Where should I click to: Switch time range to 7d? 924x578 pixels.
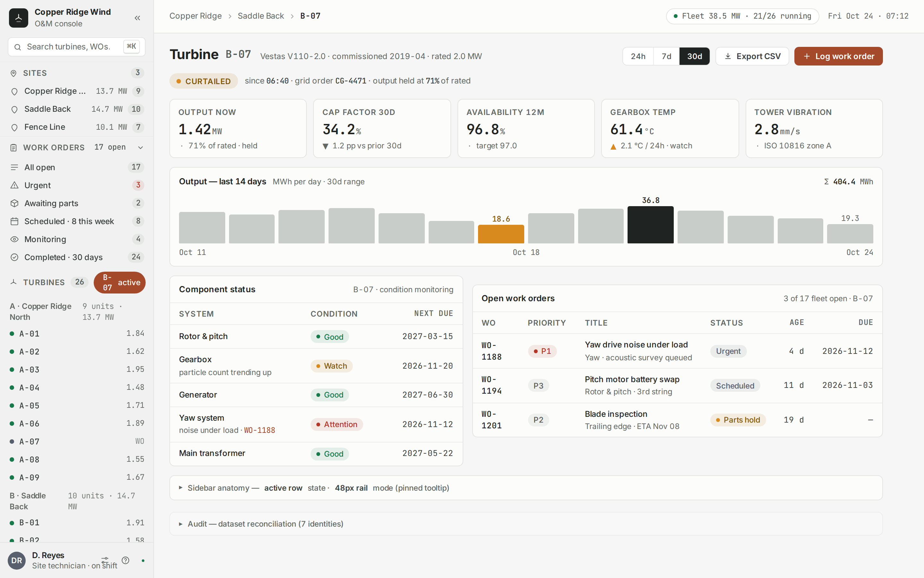[666, 56]
